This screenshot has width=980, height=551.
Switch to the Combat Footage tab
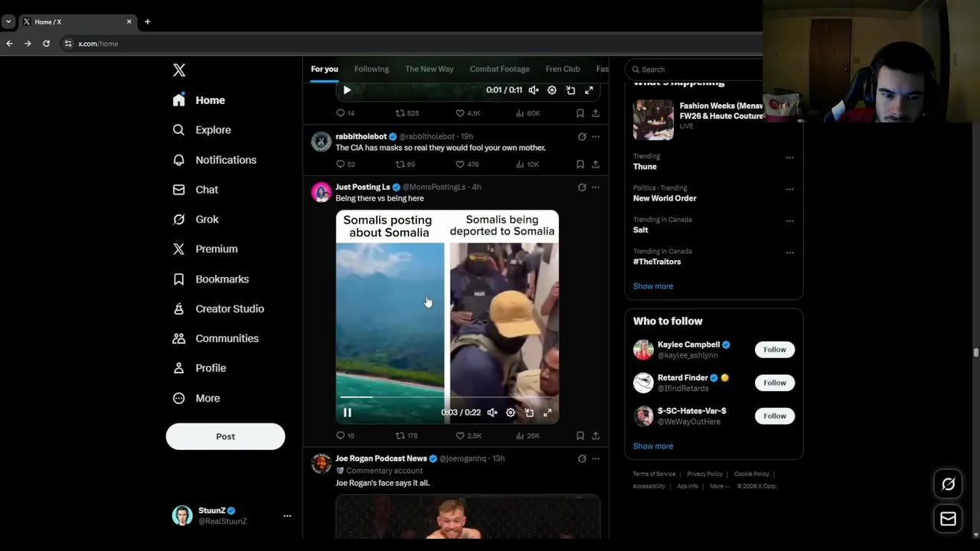click(499, 69)
